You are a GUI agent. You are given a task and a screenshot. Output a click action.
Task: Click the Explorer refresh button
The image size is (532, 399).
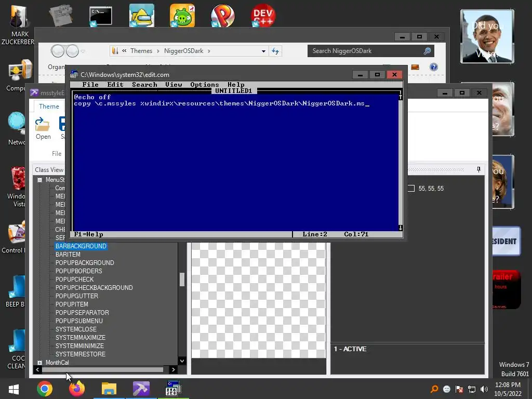(275, 51)
